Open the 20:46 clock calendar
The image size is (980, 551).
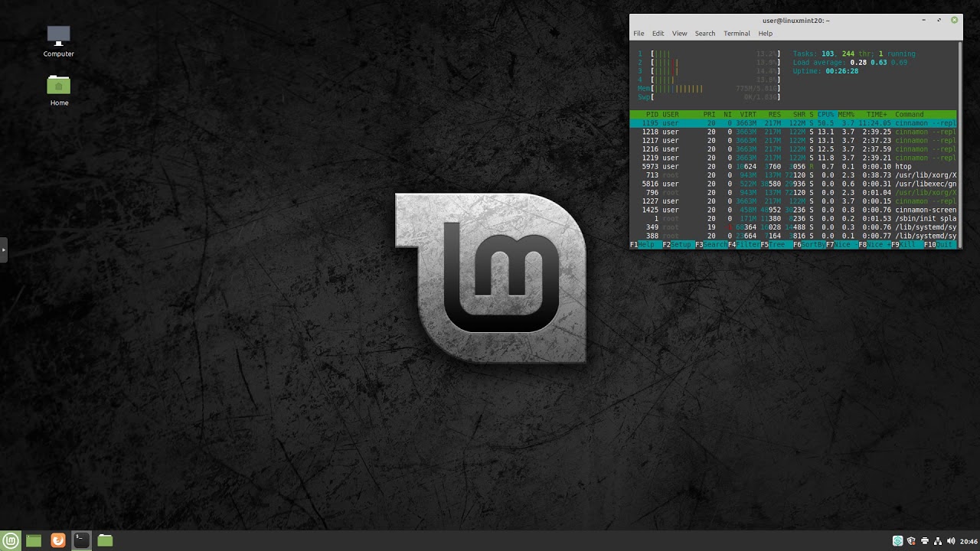pyautogui.click(x=968, y=541)
